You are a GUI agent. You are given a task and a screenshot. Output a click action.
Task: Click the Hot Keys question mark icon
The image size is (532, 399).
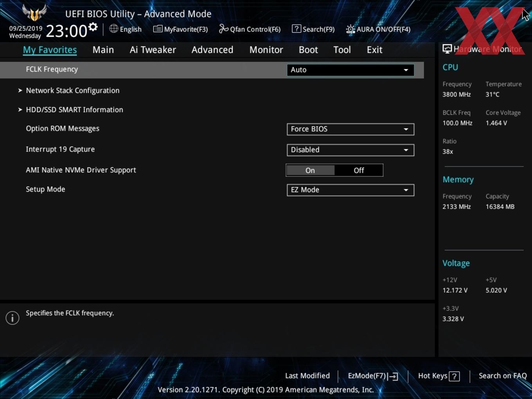454,376
